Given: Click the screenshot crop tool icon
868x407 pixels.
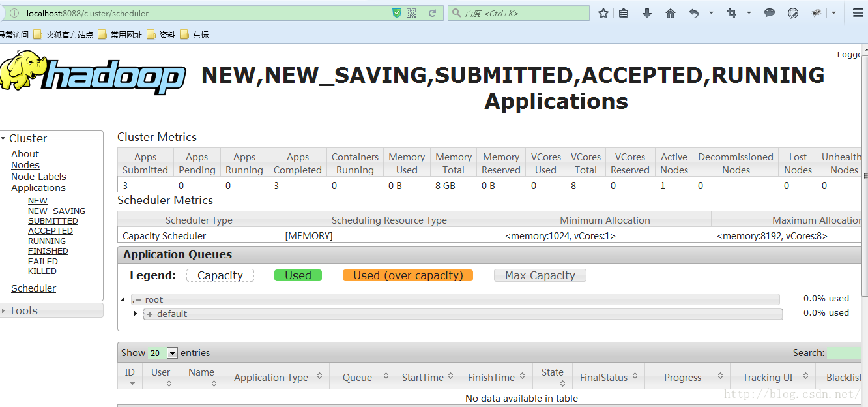Looking at the screenshot, I should click(x=732, y=13).
